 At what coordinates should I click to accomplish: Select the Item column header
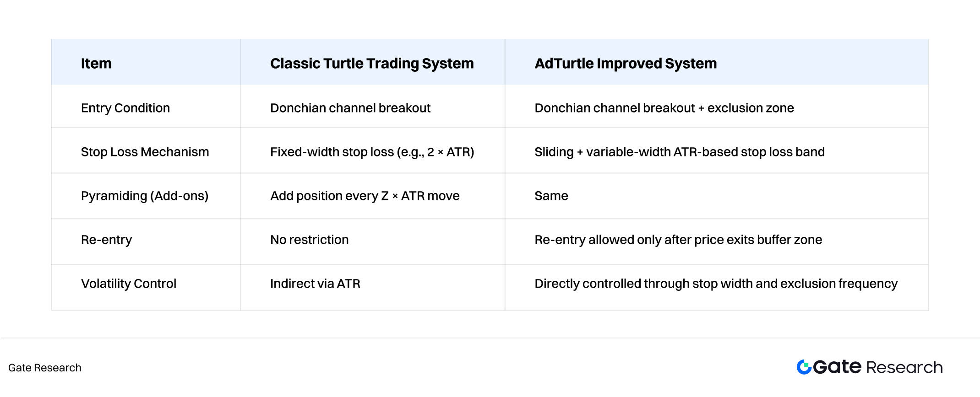(x=96, y=63)
